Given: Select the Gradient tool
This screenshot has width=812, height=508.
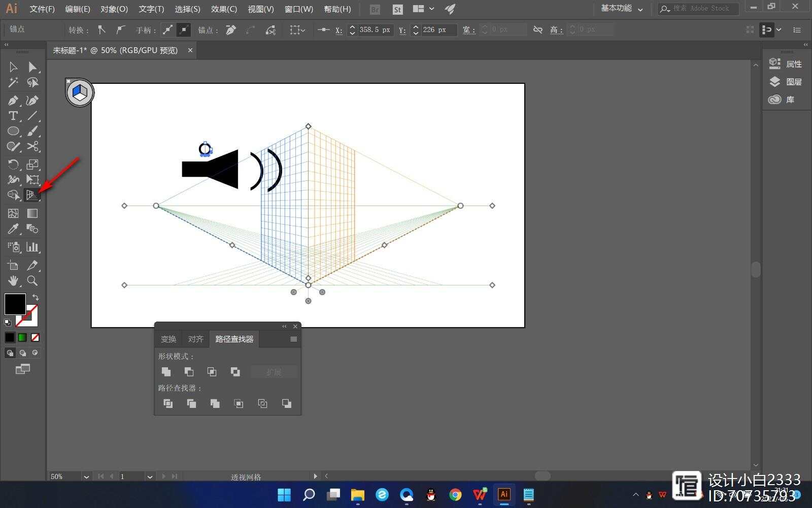Looking at the screenshot, I should tap(32, 213).
